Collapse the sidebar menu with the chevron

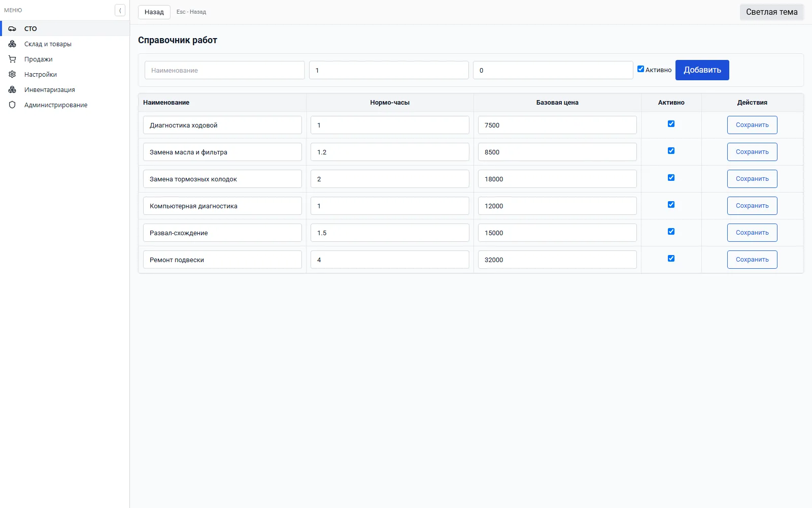click(120, 10)
